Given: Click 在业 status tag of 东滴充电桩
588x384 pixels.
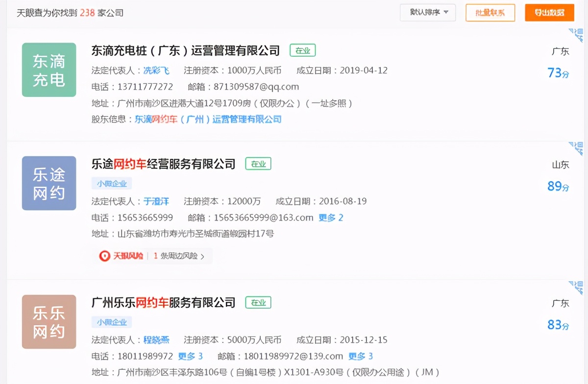Looking at the screenshot, I should 303,50.
